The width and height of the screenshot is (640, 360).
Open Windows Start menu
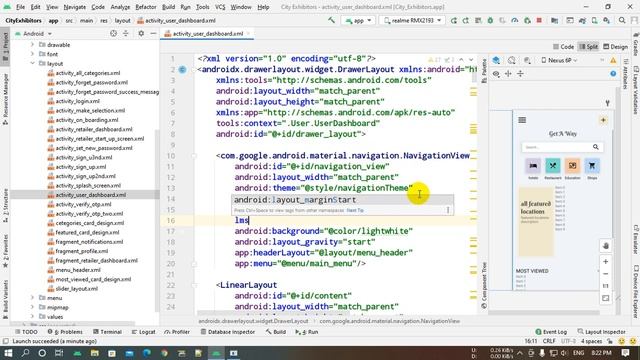[x=8, y=353]
